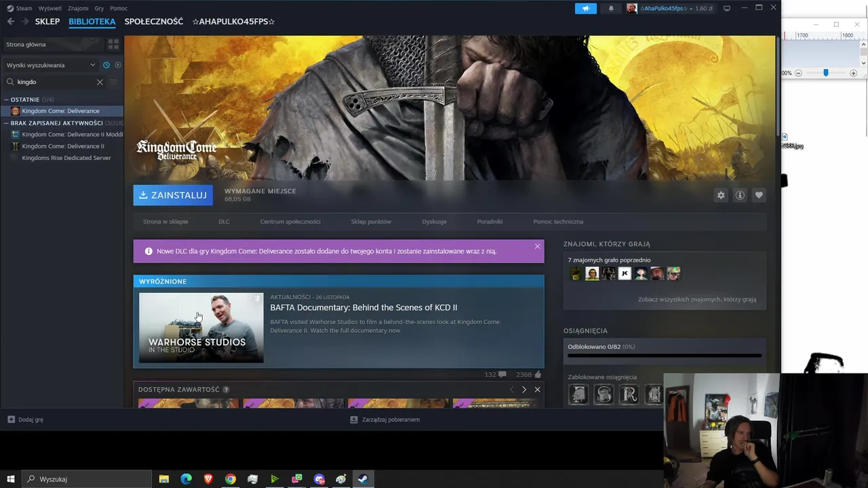Open Zarządzaj pobieraniem downloads manager
Screen dimensions: 868x488
coord(384,420)
